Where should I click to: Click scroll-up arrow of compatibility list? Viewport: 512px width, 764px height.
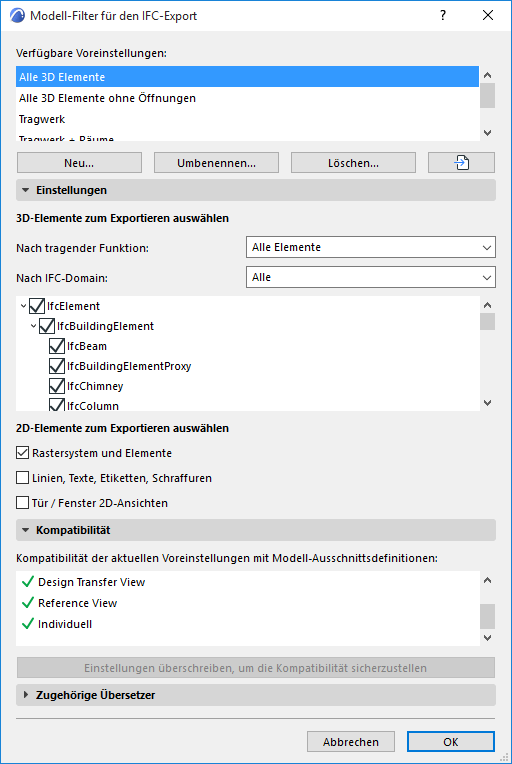[488, 580]
